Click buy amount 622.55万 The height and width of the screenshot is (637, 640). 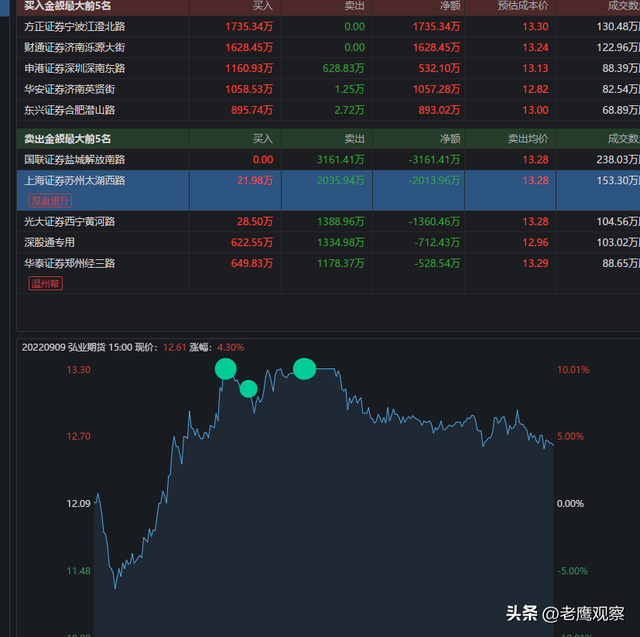coord(252,242)
